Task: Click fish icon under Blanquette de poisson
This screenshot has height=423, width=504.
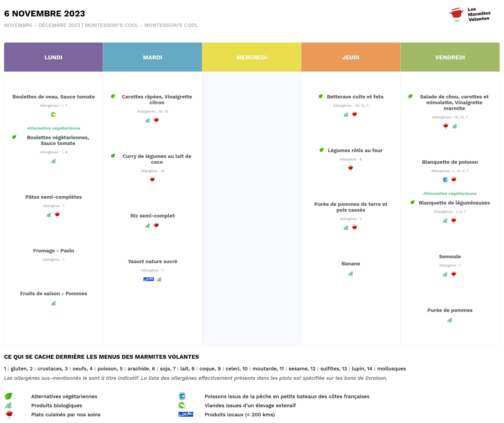Action: (445, 180)
